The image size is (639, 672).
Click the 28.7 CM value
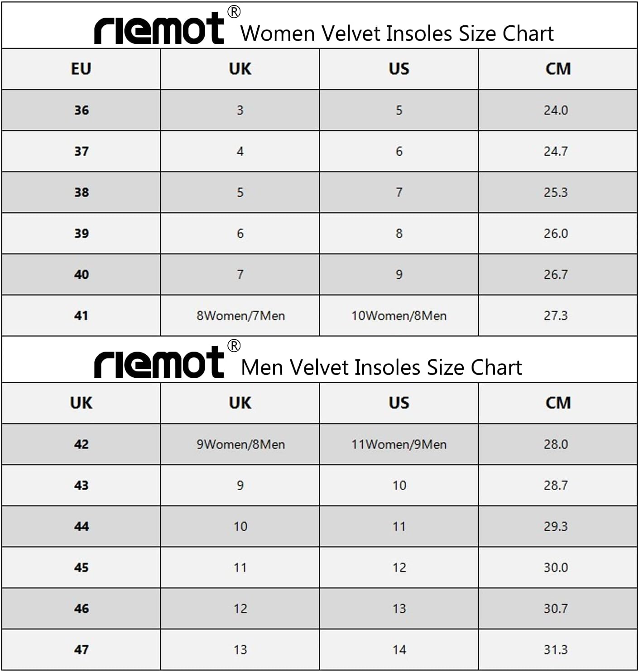(x=556, y=485)
